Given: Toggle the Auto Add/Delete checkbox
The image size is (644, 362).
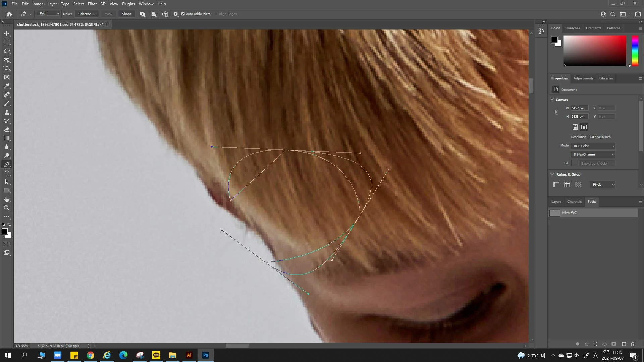Looking at the screenshot, I should tap(183, 14).
